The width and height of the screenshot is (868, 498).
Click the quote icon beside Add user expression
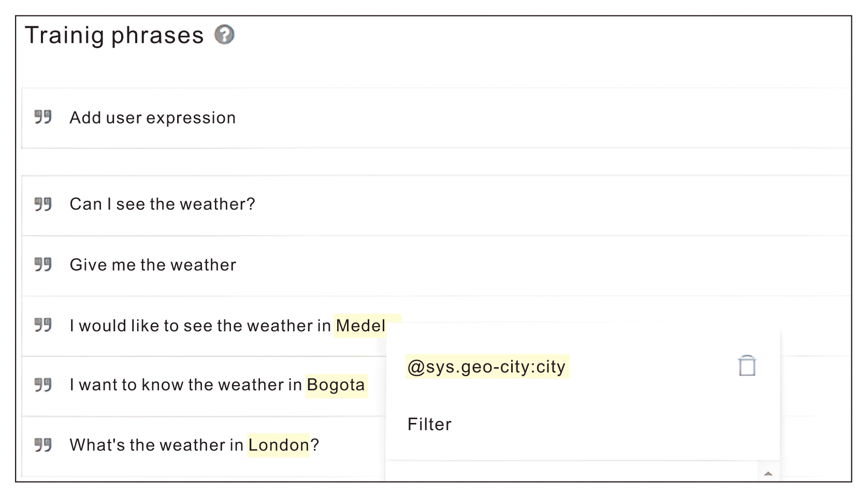click(43, 117)
